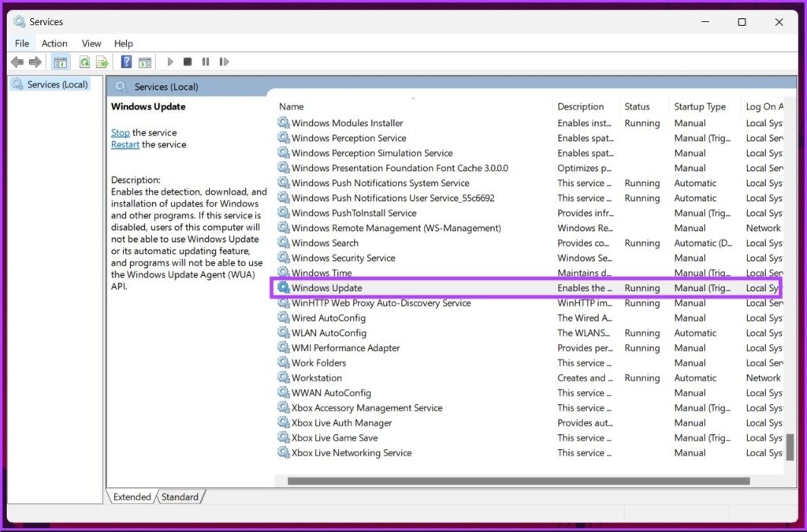Click the Export List toolbar icon
The image size is (807, 532).
(102, 62)
